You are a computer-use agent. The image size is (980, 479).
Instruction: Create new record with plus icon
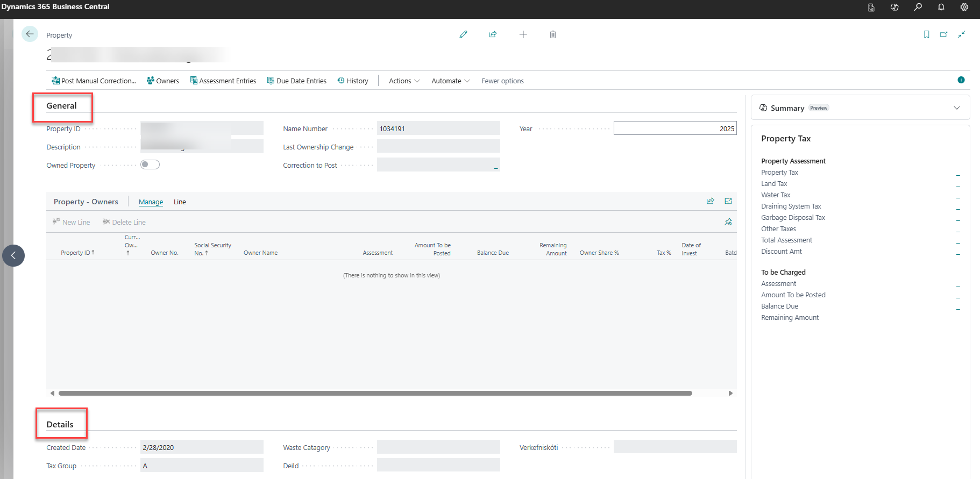click(523, 34)
